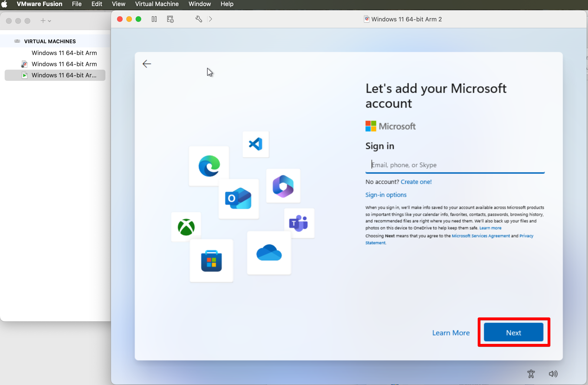Screen dimensions: 588x385
Task: Click the Learn More button
Action: [451, 333]
